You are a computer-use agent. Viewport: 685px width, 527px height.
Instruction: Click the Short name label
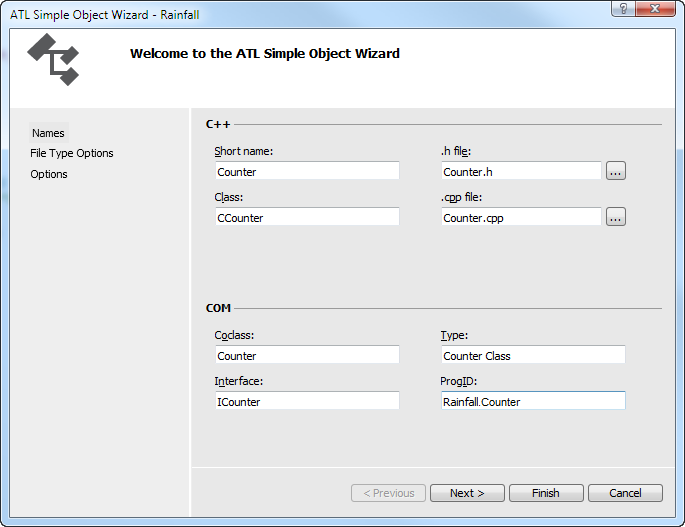pyautogui.click(x=243, y=152)
